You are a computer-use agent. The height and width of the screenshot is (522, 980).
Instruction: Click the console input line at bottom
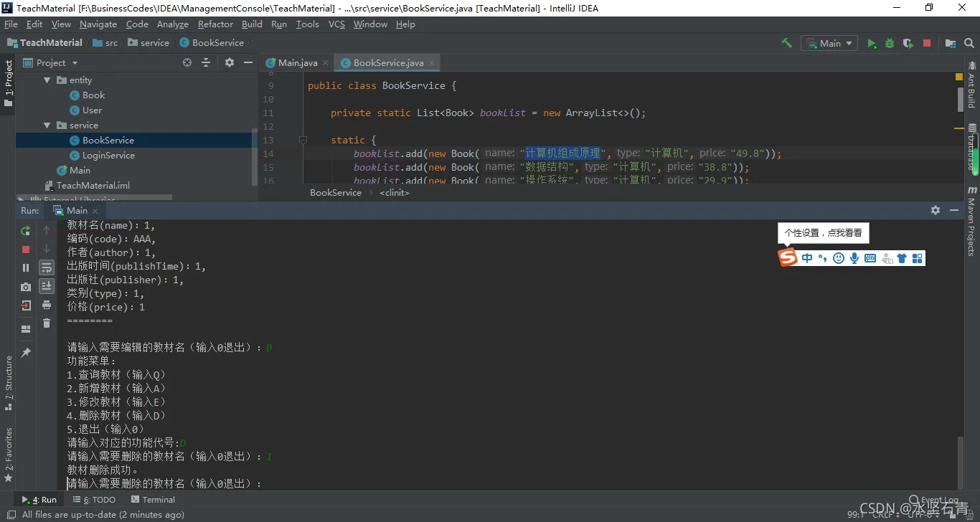[x=164, y=484]
